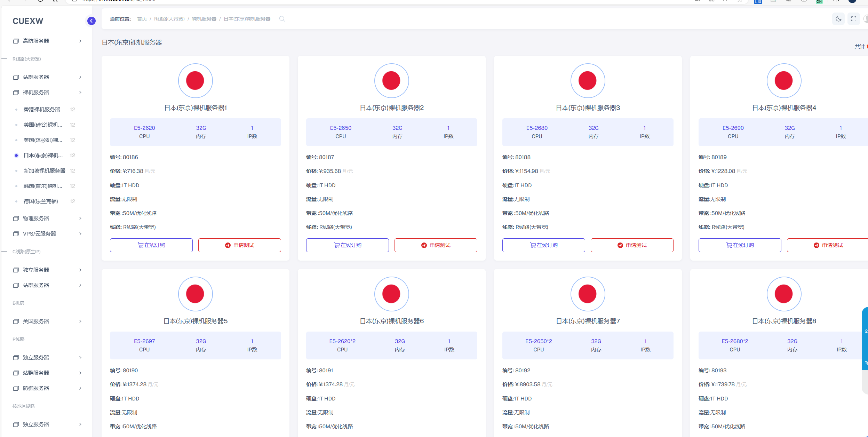
Task: Click Japan flag icon of 裸机服务器3
Action: (x=588, y=81)
